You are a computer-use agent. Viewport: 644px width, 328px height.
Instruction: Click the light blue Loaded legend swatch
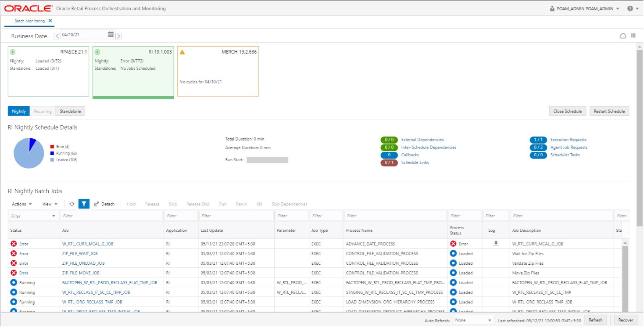click(x=52, y=160)
